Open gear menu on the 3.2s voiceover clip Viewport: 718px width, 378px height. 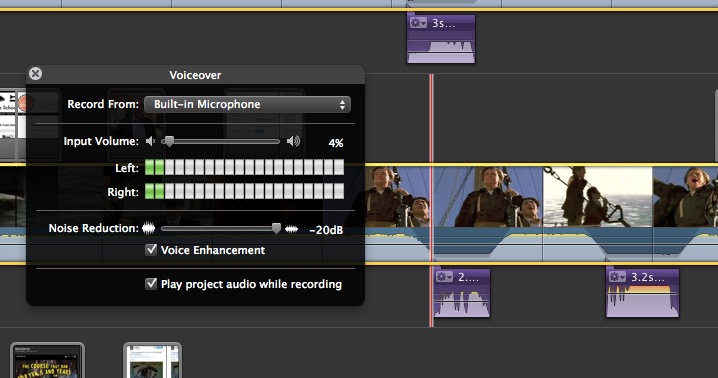[x=617, y=277]
